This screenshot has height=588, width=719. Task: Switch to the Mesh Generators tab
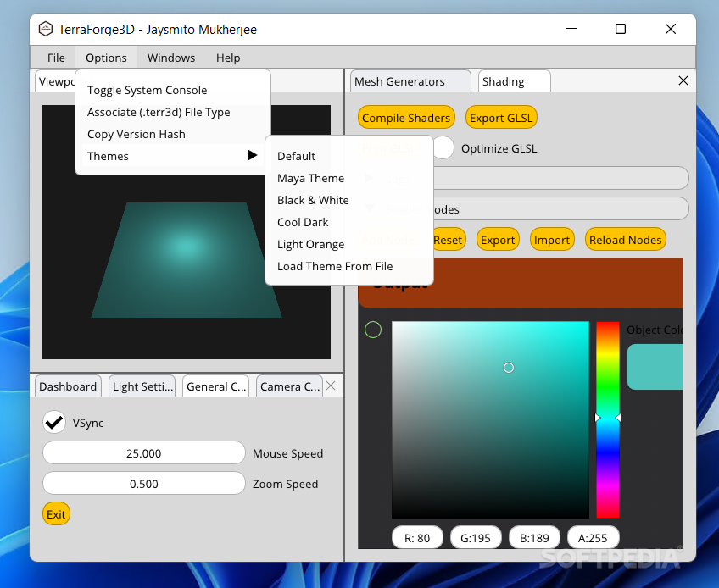[x=410, y=81]
